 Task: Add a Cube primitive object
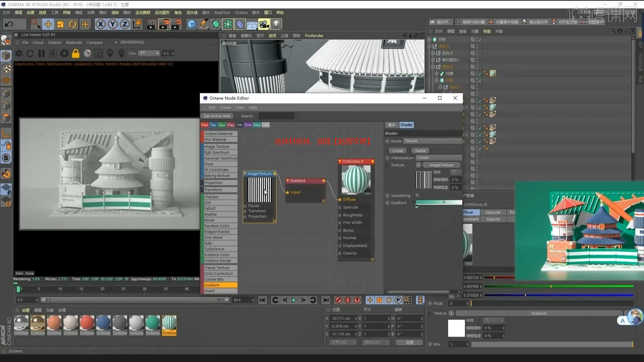[x=192, y=24]
